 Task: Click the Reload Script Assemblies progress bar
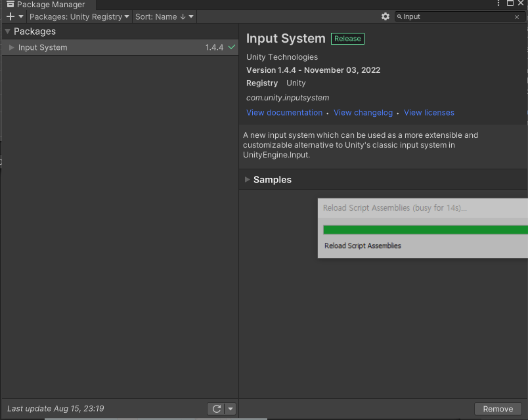point(426,230)
